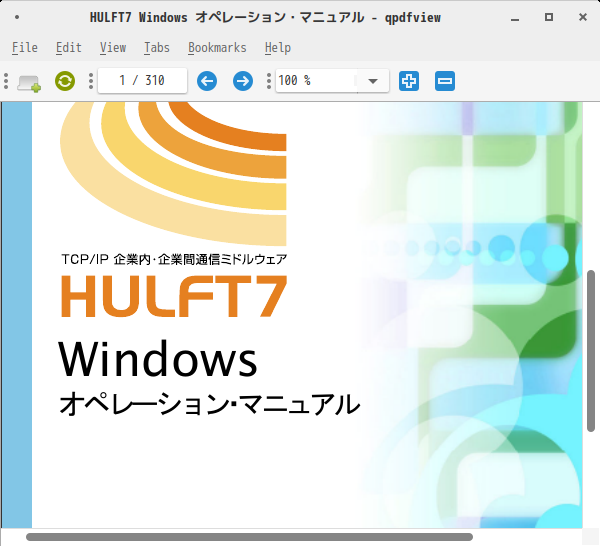Open the Bookmarks menu
This screenshot has height=546, width=600.
point(217,48)
